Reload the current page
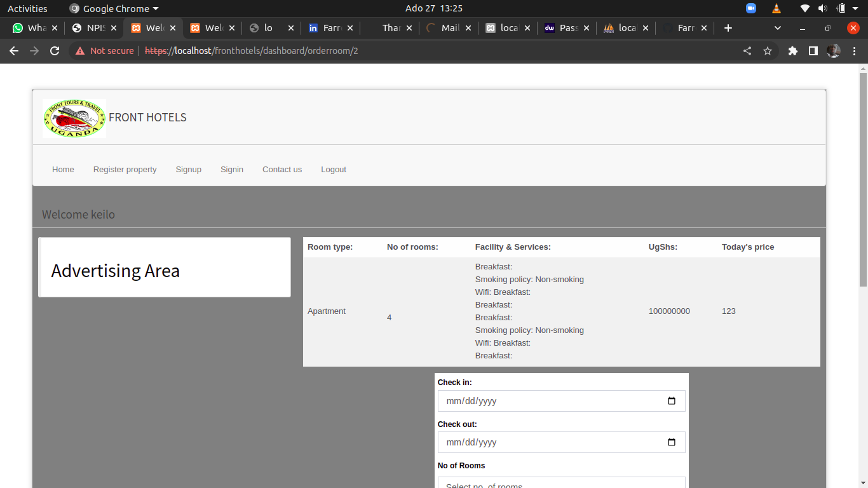Screen dimensions: 868x488 coord(55,51)
